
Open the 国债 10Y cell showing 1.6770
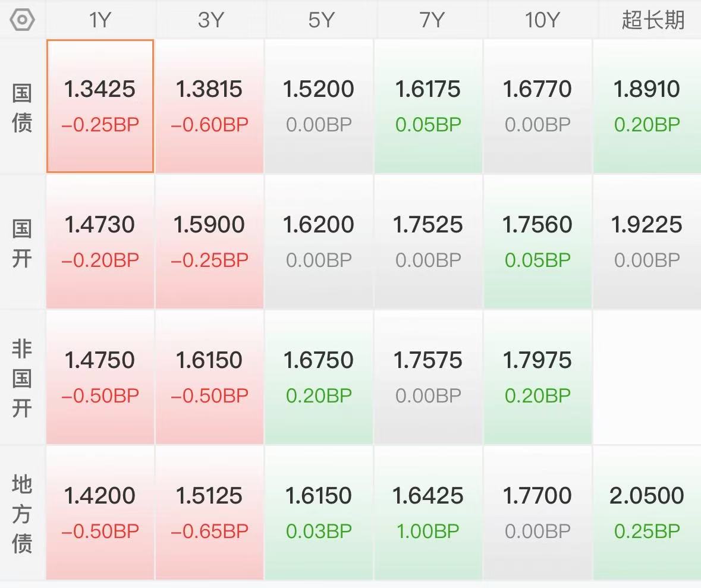coord(537,106)
